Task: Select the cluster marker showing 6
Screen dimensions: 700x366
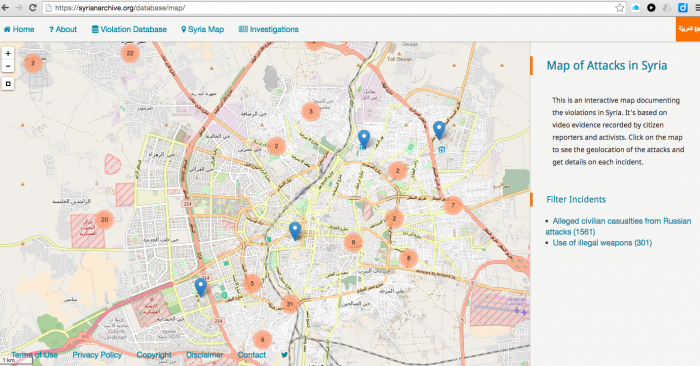Action: click(262, 340)
